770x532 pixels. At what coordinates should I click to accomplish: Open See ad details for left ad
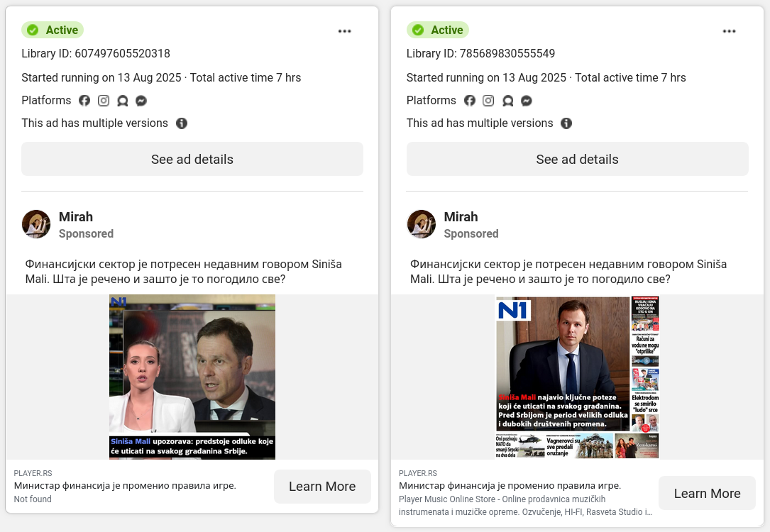pyautogui.click(x=192, y=159)
